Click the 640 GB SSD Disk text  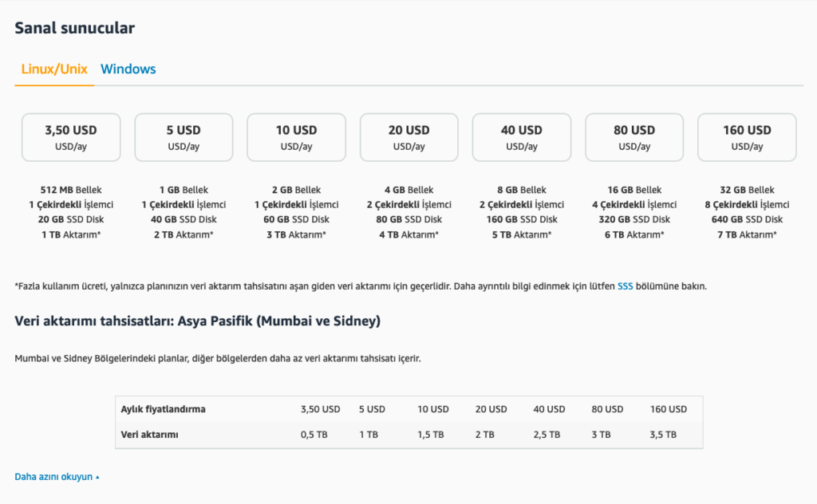(x=747, y=220)
